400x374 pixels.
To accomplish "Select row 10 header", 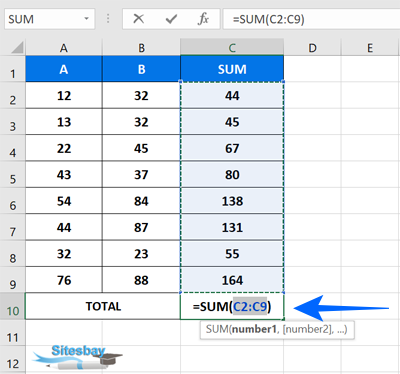I will click(x=13, y=306).
